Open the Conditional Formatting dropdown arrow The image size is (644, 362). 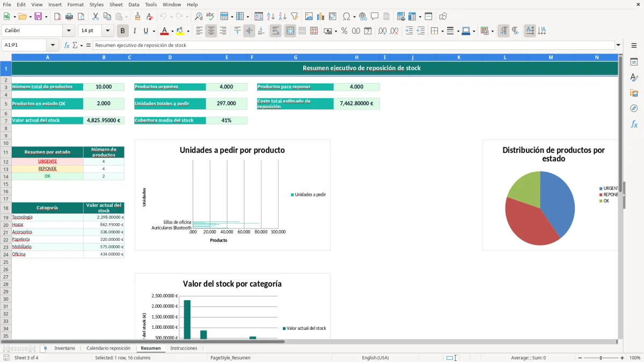[x=492, y=31]
